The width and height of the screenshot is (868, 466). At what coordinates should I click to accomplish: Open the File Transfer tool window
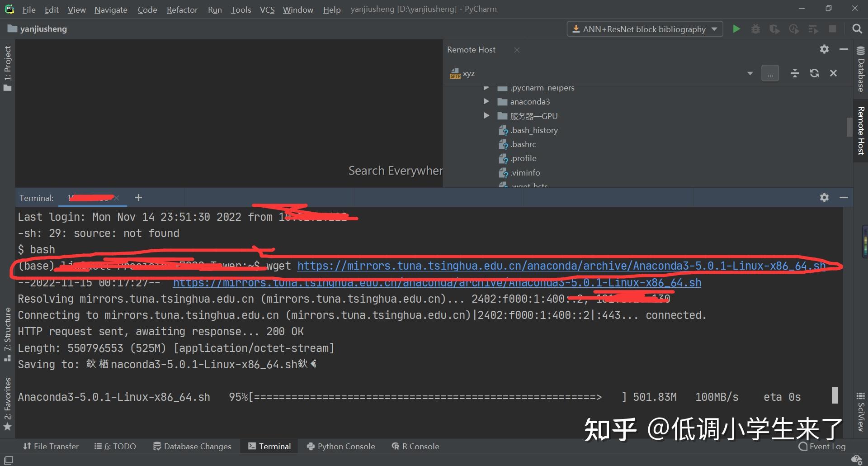[x=51, y=447]
